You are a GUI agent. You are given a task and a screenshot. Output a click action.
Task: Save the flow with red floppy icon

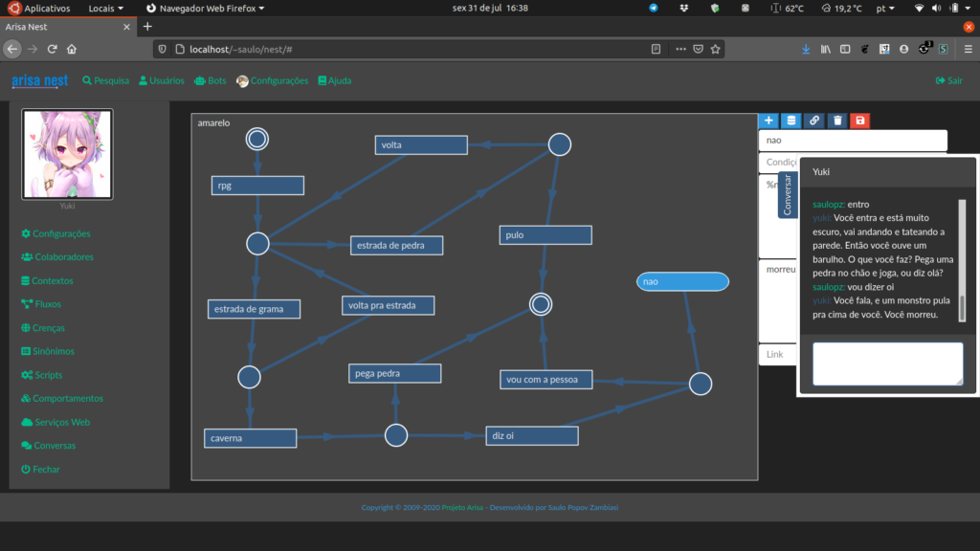[860, 121]
